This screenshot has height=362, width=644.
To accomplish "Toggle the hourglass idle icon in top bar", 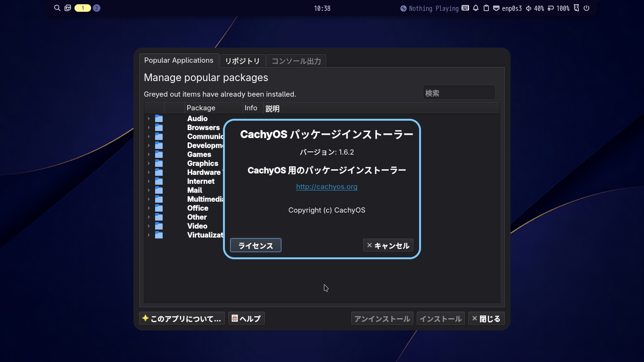I will pyautogui.click(x=576, y=8).
